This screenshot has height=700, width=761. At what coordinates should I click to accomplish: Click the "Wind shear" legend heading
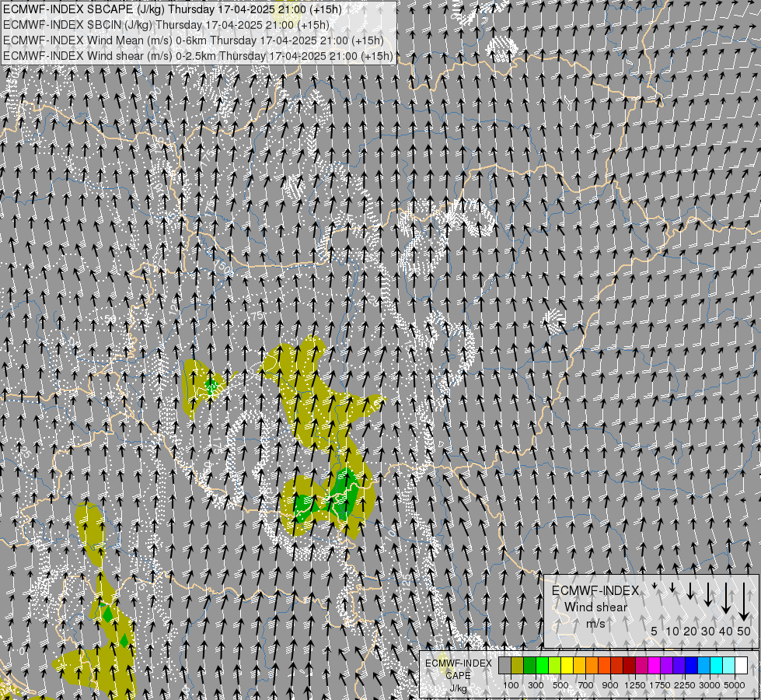click(x=595, y=607)
